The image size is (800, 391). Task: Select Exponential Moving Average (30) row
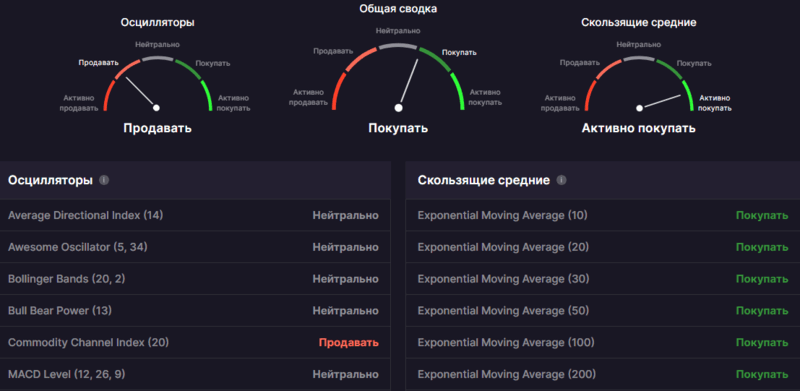pyautogui.click(x=603, y=279)
